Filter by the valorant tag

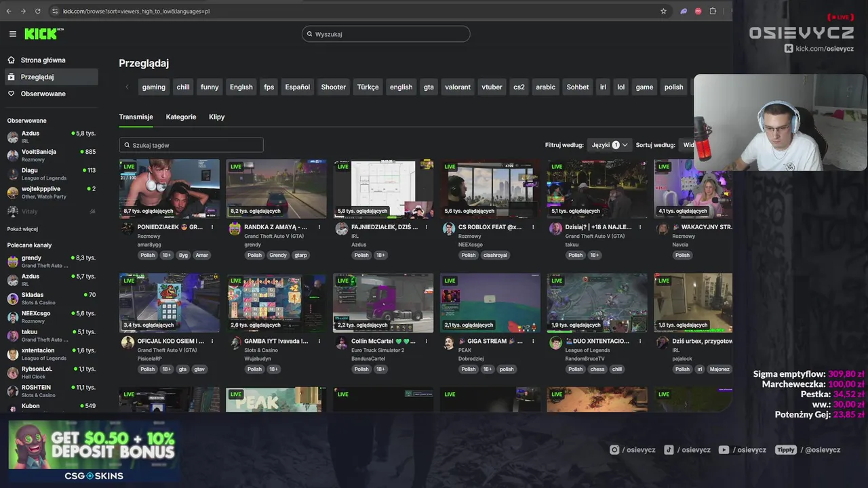(458, 87)
